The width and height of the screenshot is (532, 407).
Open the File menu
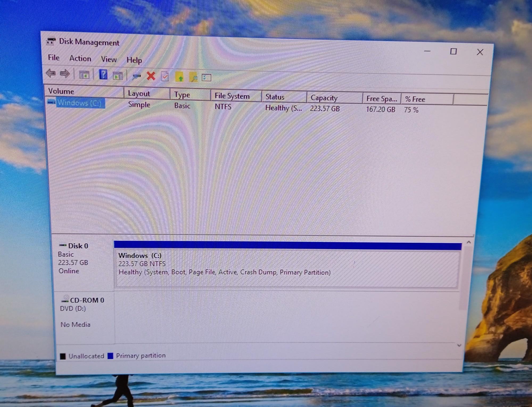click(x=53, y=58)
